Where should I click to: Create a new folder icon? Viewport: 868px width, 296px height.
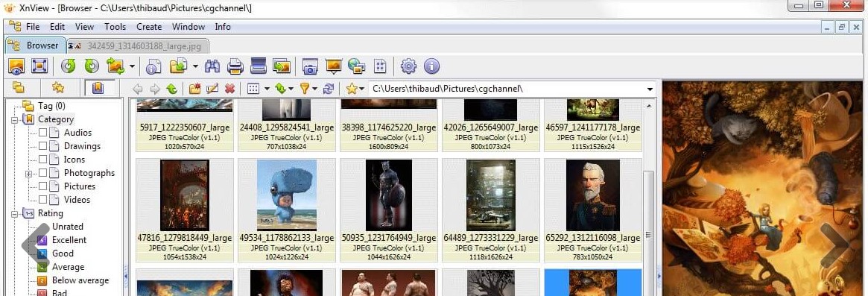point(194,89)
